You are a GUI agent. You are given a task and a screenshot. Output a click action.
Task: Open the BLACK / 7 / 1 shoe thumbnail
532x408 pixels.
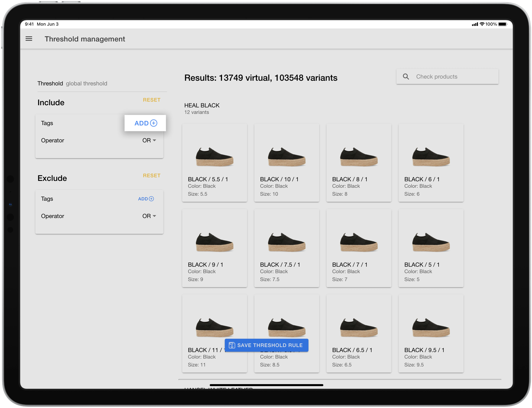click(359, 242)
